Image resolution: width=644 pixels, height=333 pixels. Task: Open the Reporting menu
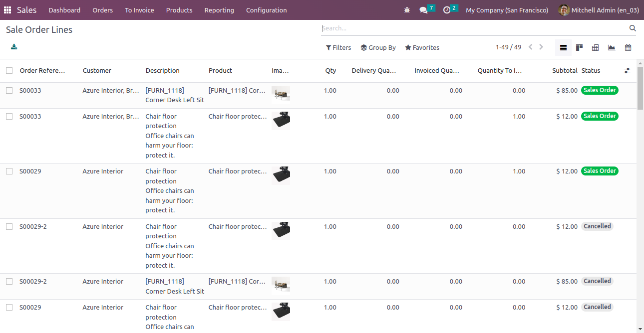219,10
